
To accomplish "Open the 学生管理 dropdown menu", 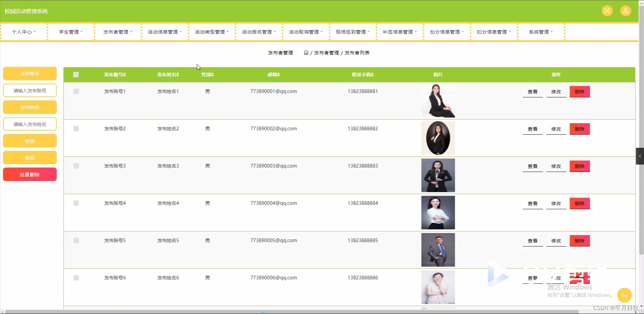I will [70, 32].
